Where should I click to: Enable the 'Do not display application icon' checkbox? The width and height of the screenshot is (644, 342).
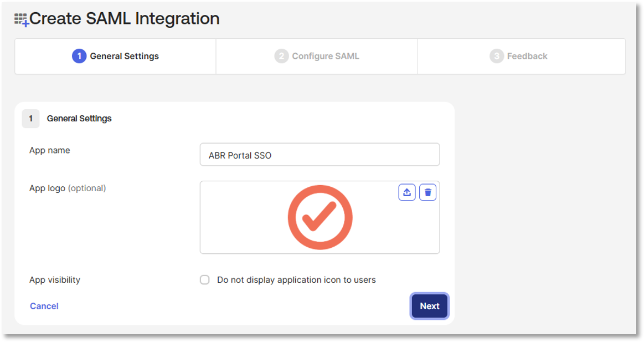205,280
